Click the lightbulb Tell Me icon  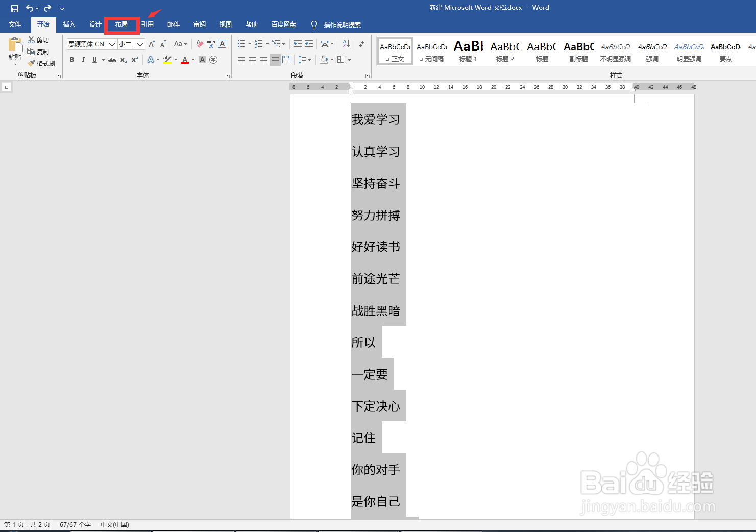point(314,24)
